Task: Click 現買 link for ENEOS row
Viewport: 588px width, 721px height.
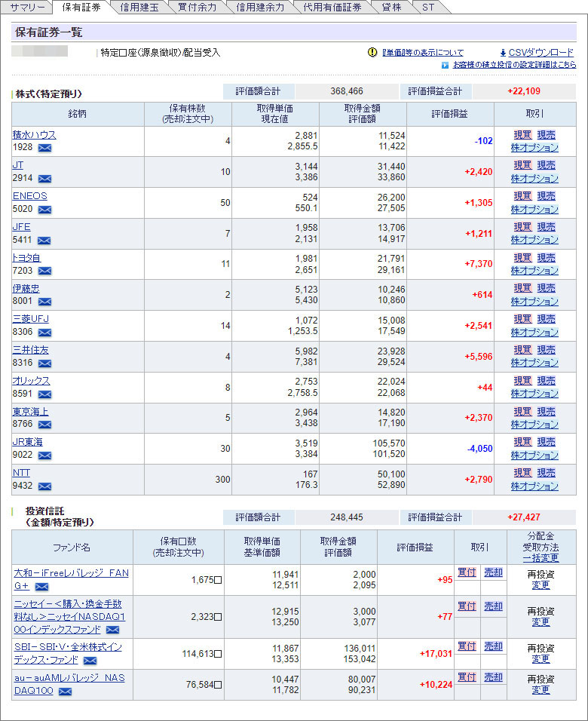Action: point(522,196)
